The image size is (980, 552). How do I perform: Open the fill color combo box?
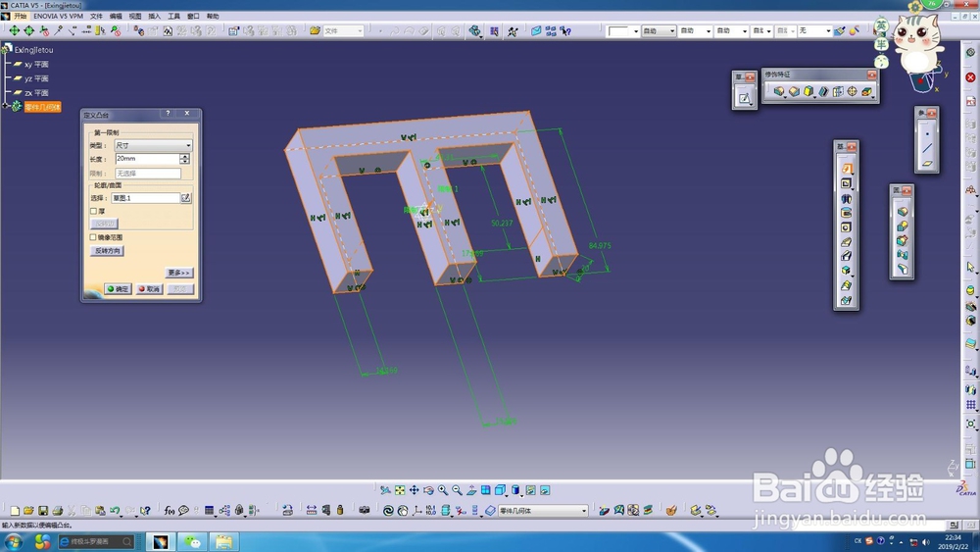pos(623,30)
